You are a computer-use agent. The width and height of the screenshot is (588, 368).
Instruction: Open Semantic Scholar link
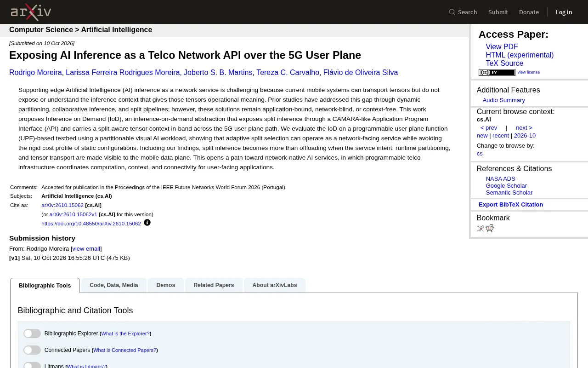pos(509,193)
